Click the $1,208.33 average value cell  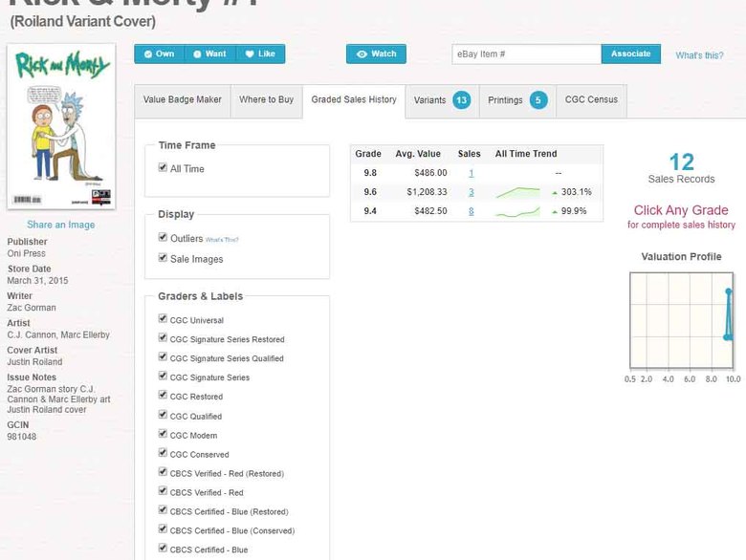click(x=427, y=192)
